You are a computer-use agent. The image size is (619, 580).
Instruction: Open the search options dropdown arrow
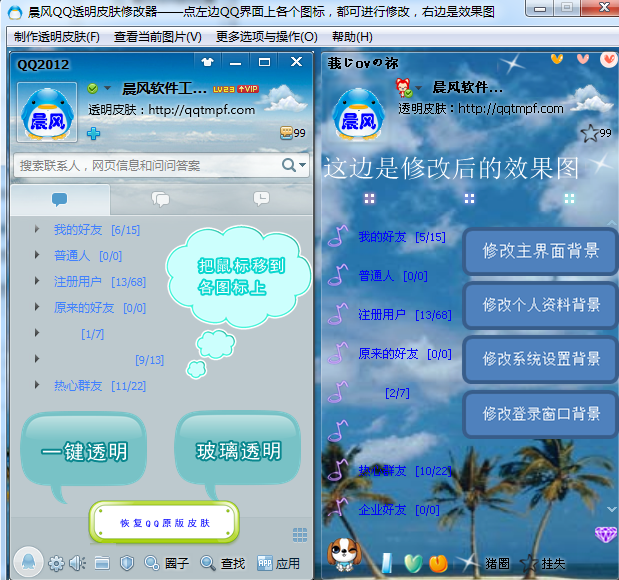coord(302,165)
